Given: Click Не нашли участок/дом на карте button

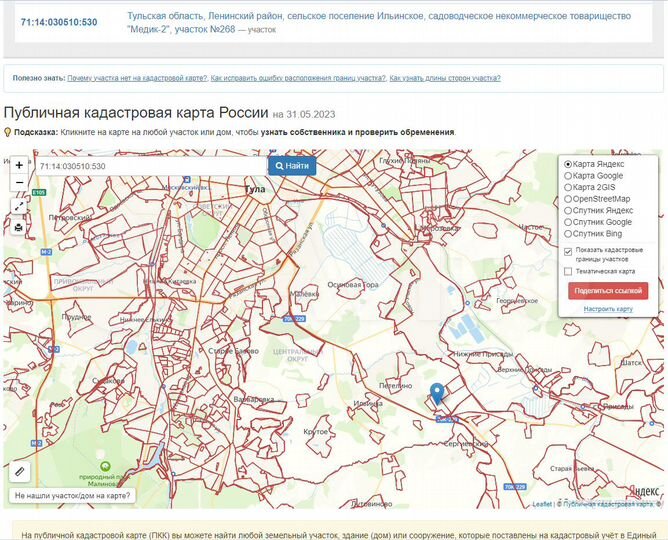Looking at the screenshot, I should coord(72,496).
